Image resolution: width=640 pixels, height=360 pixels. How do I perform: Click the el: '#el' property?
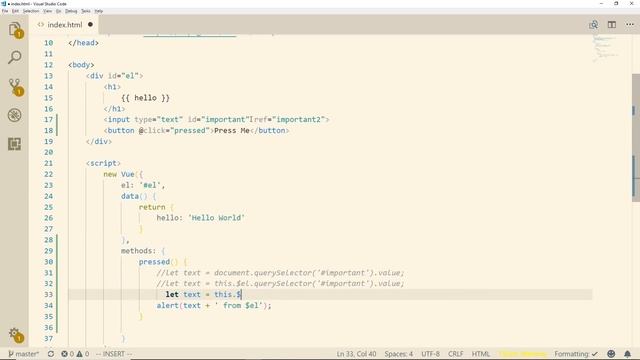[x=143, y=185]
